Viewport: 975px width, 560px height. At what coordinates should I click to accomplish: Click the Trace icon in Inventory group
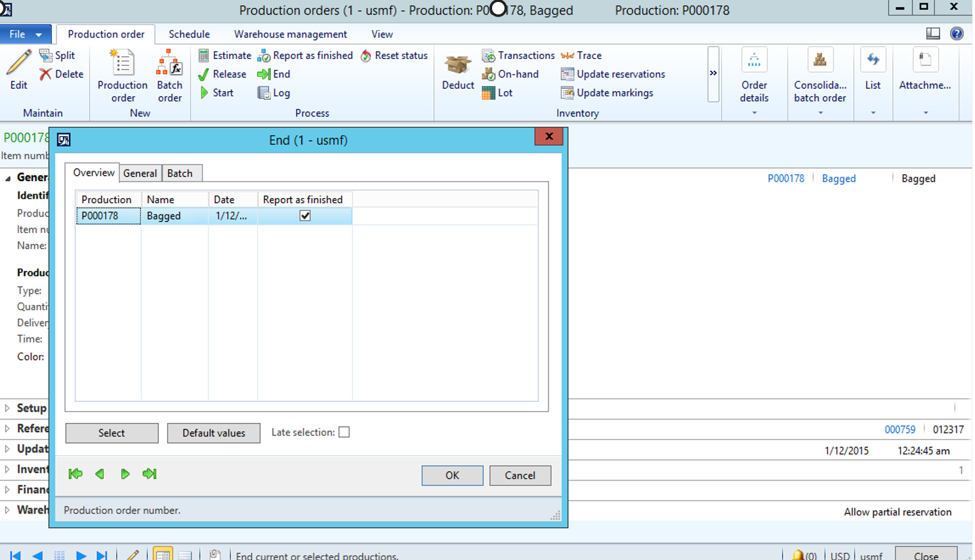tap(568, 56)
